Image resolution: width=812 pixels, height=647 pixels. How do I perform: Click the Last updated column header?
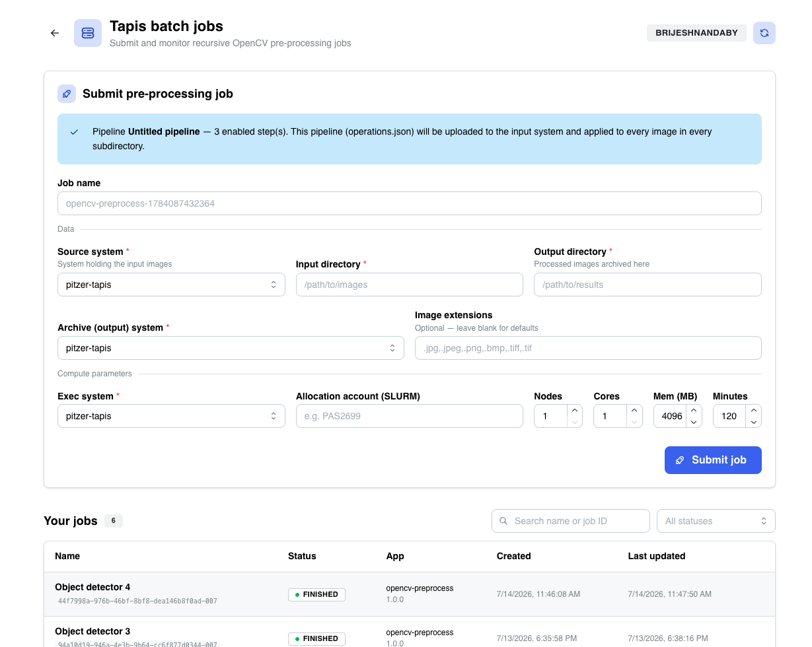click(657, 556)
